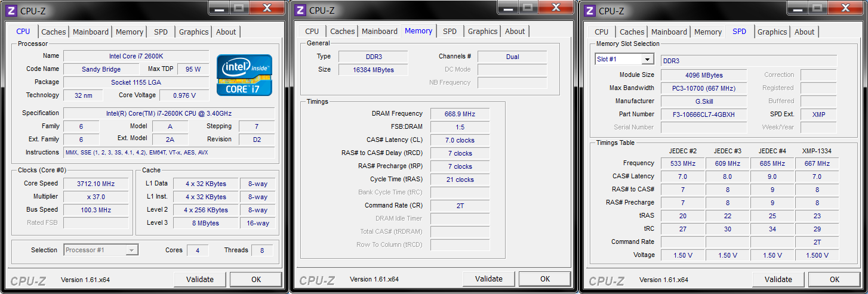
Task: Click the Core Voltage value 0.976 V
Action: click(184, 95)
